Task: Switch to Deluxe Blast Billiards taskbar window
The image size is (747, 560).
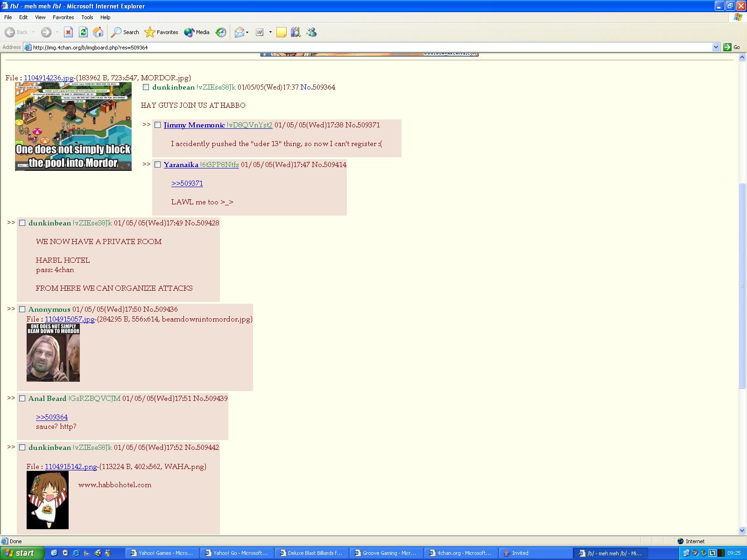Action: 312,553
